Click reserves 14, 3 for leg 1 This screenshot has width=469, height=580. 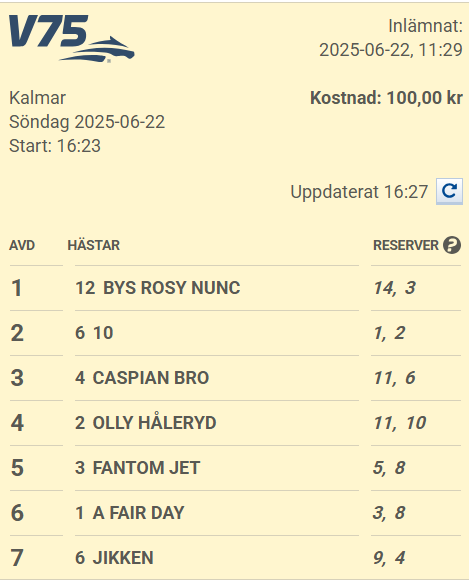[395, 288]
